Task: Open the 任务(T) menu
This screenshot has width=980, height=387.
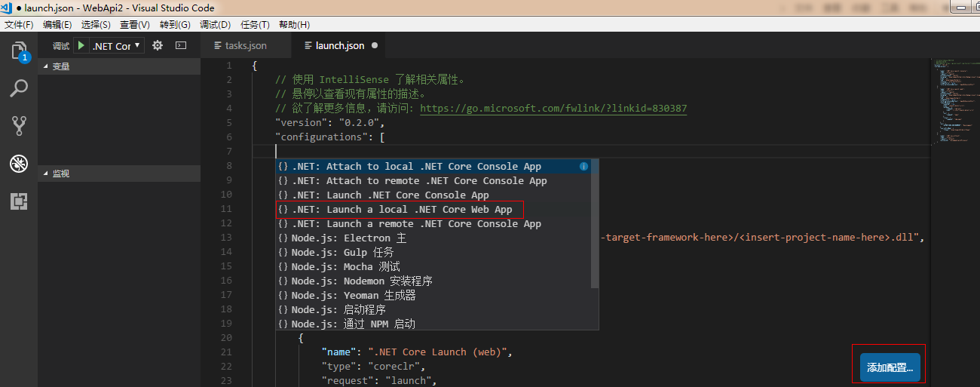Action: 255,25
